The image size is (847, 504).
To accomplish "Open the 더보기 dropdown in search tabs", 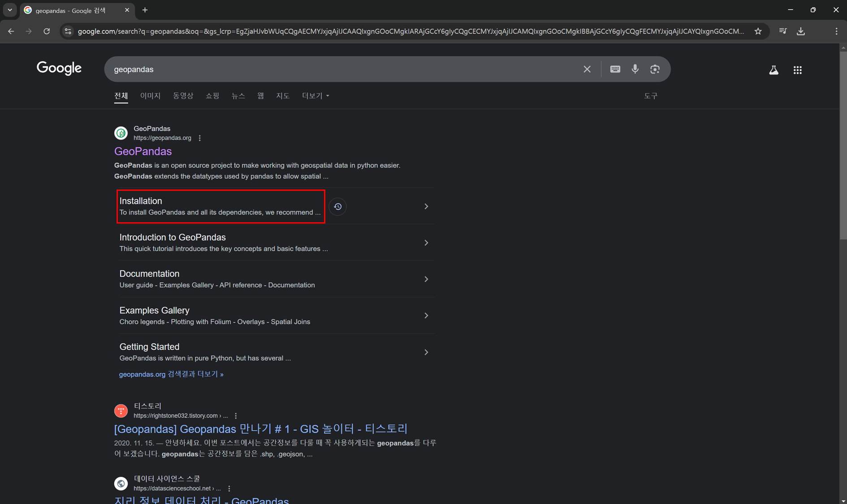I will point(315,96).
